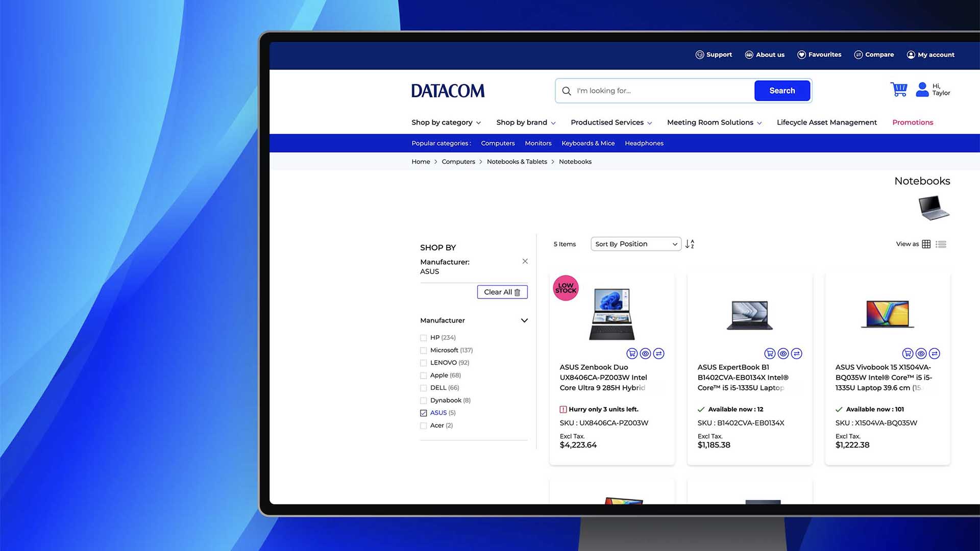Click the search magnifier icon
The image size is (980, 551).
pyautogui.click(x=566, y=91)
